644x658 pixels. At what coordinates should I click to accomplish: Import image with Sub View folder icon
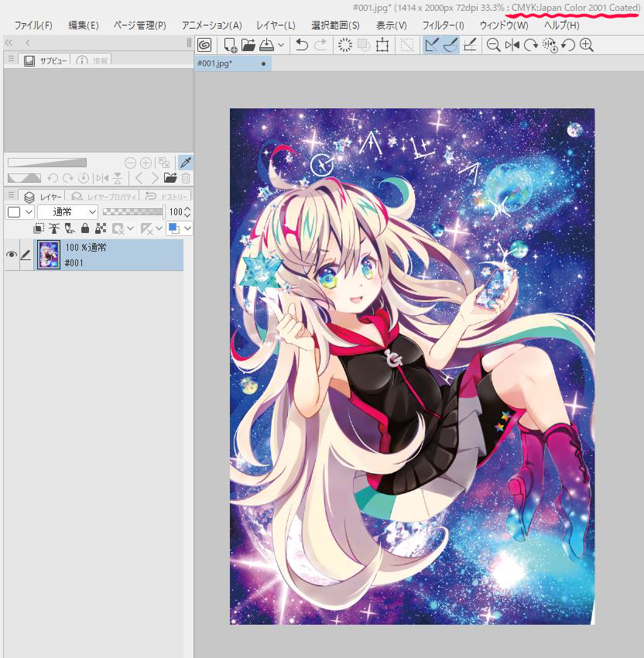tap(170, 178)
